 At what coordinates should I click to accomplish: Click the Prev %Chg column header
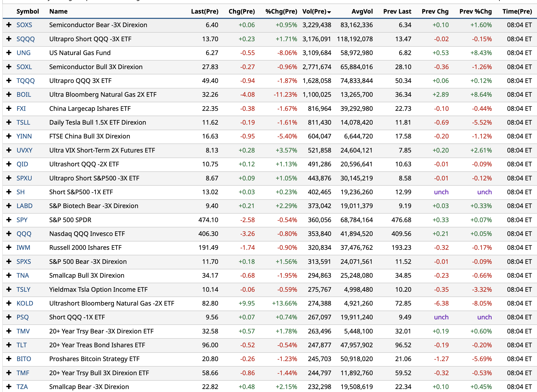click(x=475, y=12)
